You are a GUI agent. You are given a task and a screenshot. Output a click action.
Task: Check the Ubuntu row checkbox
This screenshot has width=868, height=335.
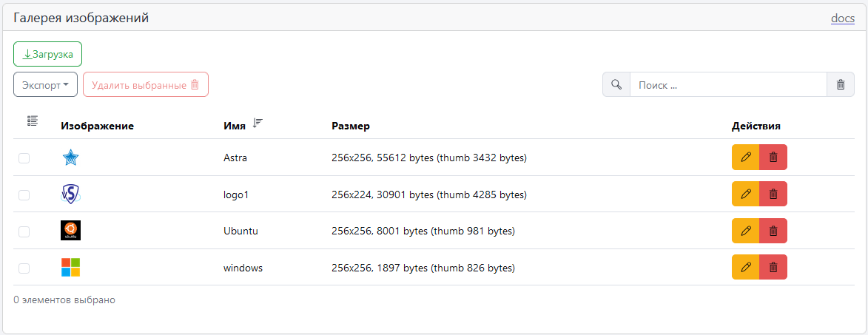pos(24,231)
